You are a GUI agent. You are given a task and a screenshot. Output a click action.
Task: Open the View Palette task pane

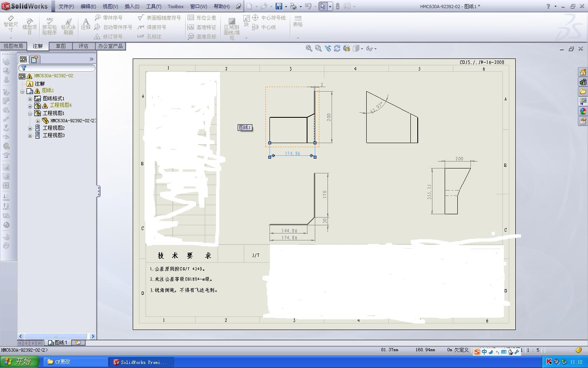(583, 101)
